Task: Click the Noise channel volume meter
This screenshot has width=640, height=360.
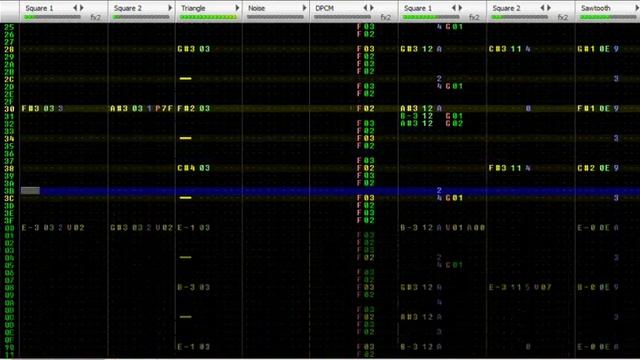Action: [x=276, y=17]
